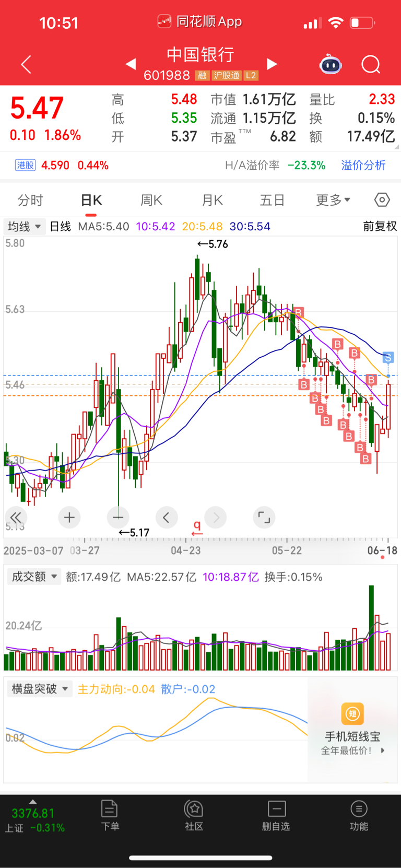Switch to next stock with right triangle
Screen dimensions: 401x868
272,64
